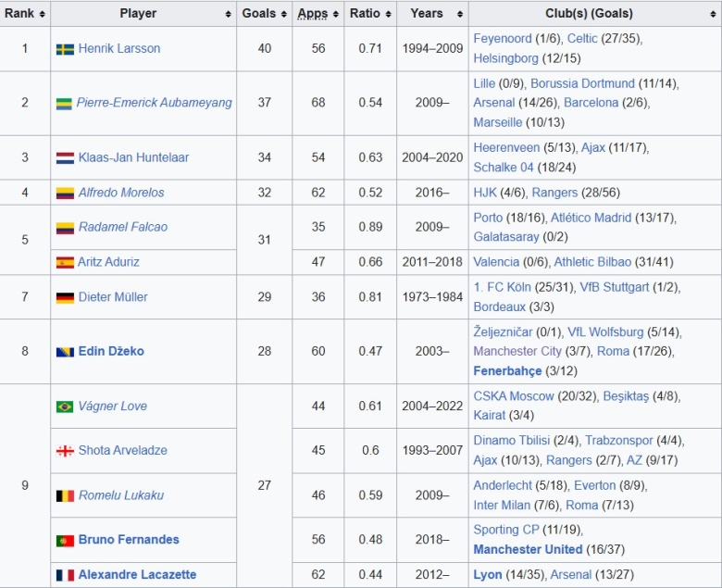Click the Netherlands flag beside Klaas-Jan Huntelaar

click(65, 158)
